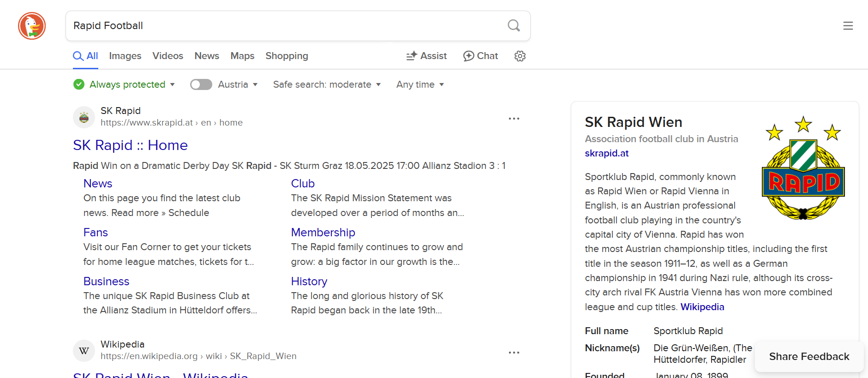The image size is (868, 378).
Task: Switch to the Videos tab
Action: click(168, 56)
